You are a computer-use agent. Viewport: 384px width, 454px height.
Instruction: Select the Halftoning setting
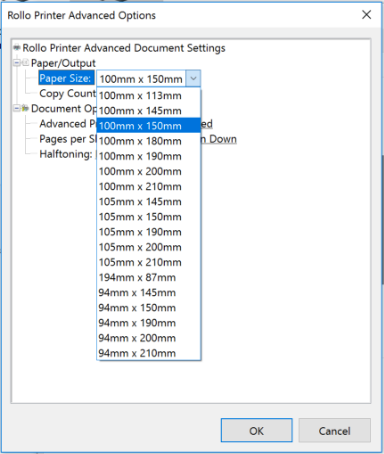(x=66, y=154)
